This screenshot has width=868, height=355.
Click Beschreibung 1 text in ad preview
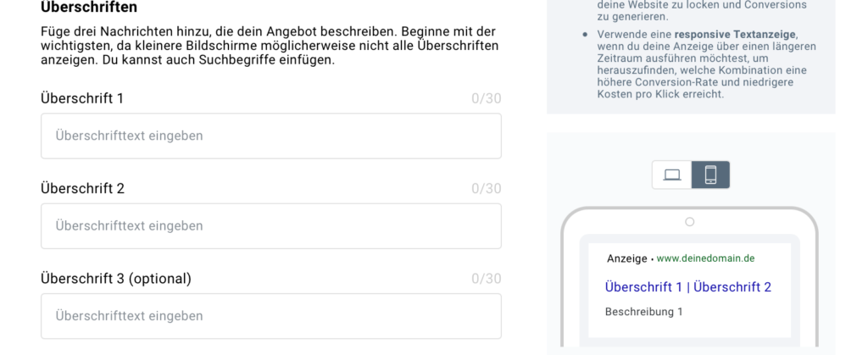coord(644,312)
